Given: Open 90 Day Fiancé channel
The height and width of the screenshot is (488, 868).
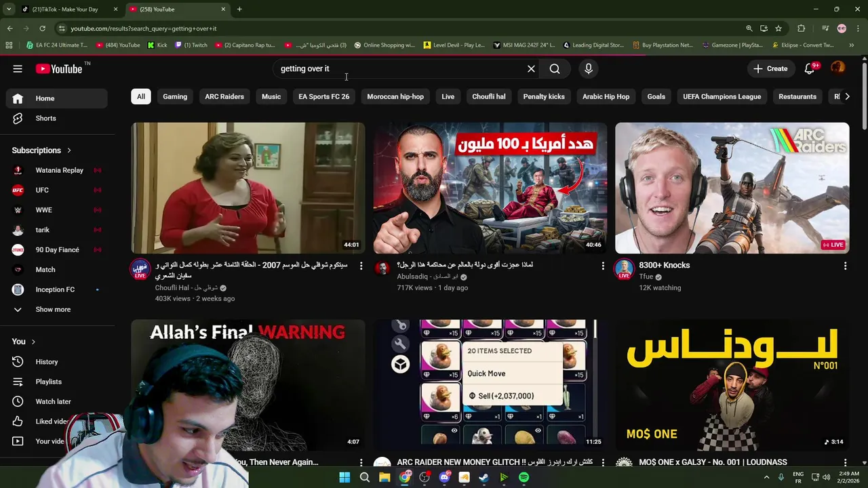Looking at the screenshot, I should tap(57, 249).
